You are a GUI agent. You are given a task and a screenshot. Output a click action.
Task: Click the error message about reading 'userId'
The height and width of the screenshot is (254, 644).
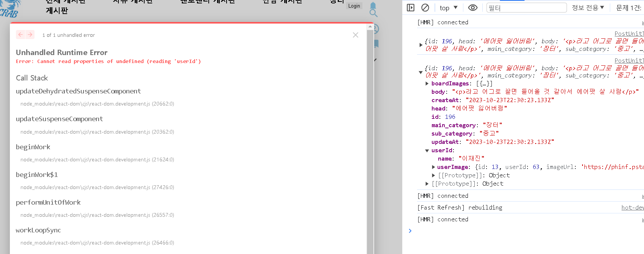[109, 61]
